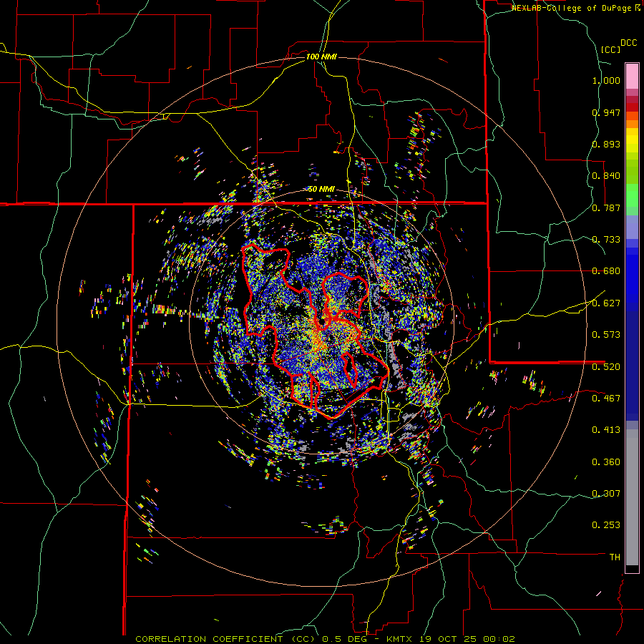Click the gray lower section of color bar
Screen dimensions: 644x644
point(632,497)
